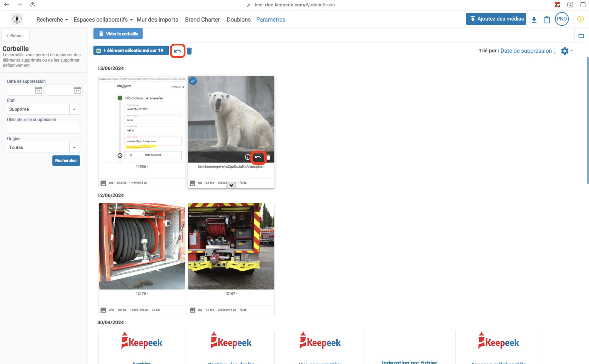Click the yellow information icon in header

[580, 19]
